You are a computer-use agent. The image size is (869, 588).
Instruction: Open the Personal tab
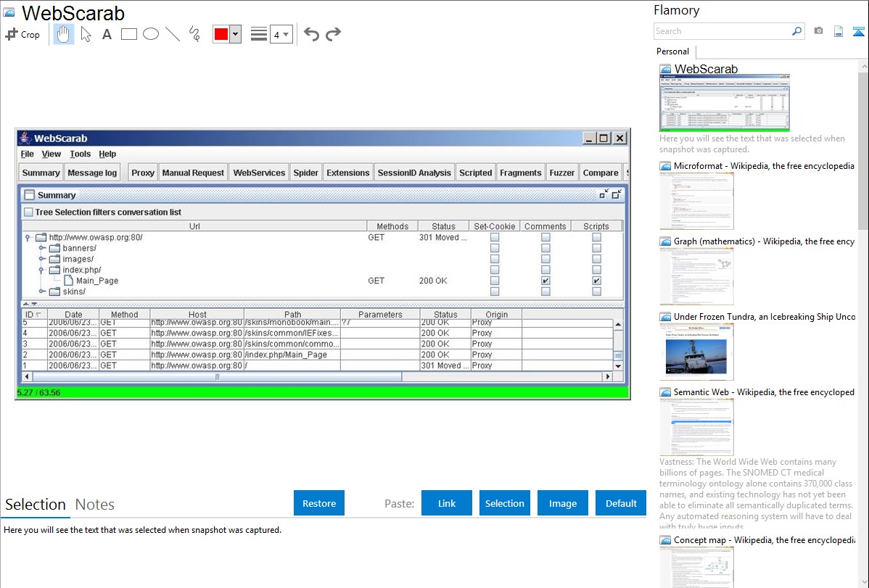(x=672, y=51)
